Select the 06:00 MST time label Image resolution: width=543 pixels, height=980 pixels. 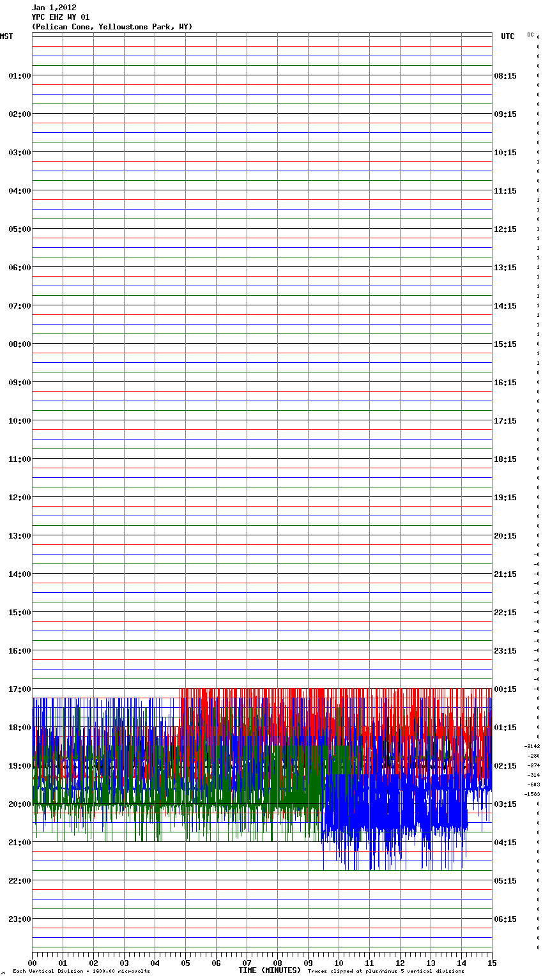(x=20, y=268)
